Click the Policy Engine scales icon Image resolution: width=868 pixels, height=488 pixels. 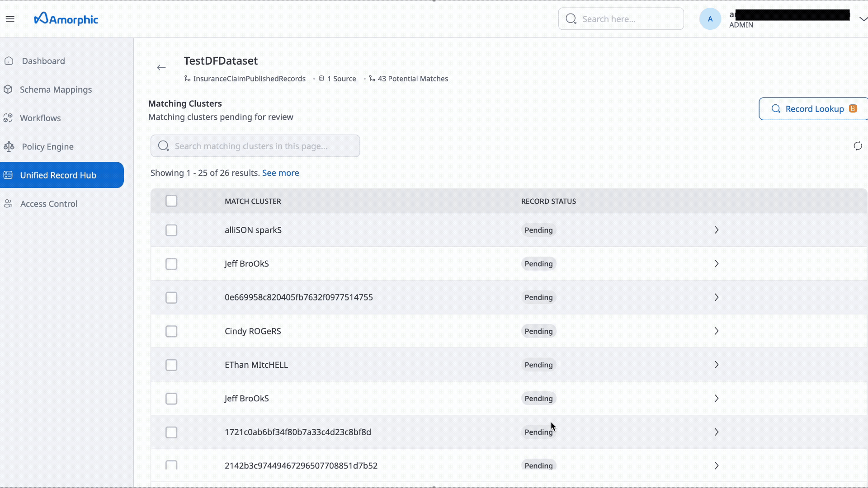coord(8,146)
